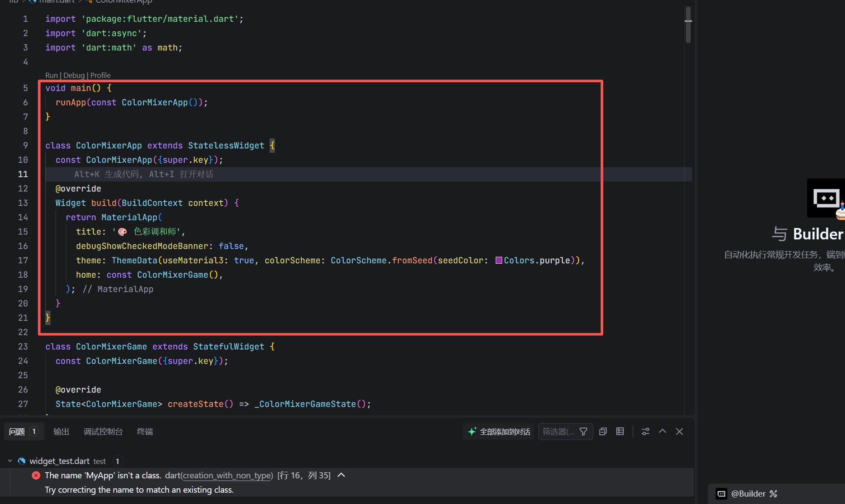845x504 pixels.
Task: Click the collapse all icon in Problems panel
Action: [x=603, y=431]
